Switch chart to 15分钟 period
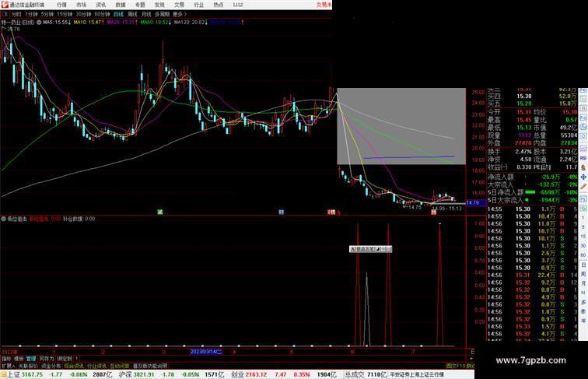Screen dimensions: 588x379 pyautogui.click(x=65, y=14)
